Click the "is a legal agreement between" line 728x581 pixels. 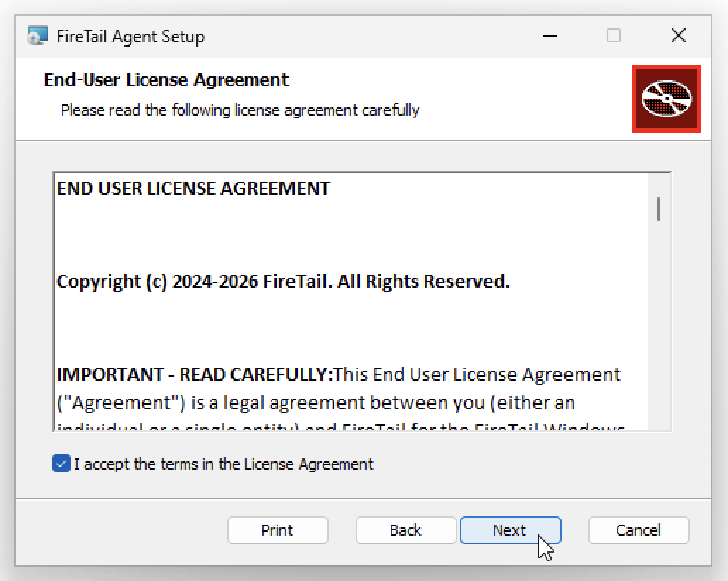[315, 403]
